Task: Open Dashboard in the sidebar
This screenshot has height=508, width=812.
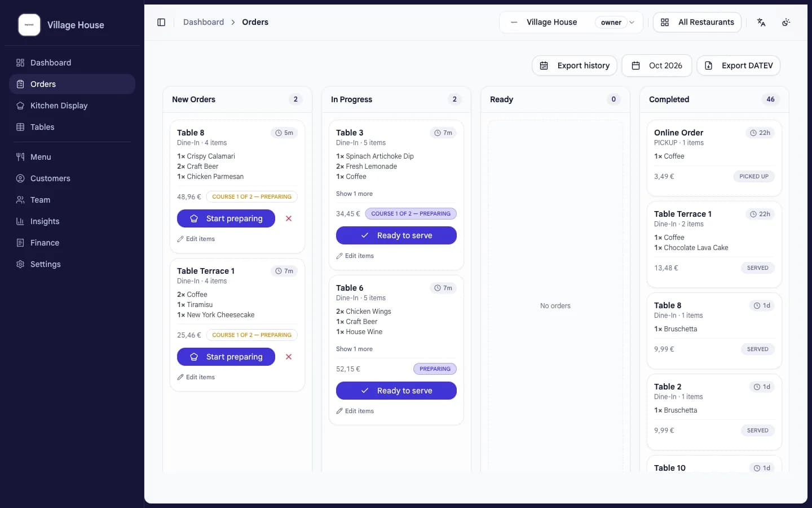Action: [72, 63]
